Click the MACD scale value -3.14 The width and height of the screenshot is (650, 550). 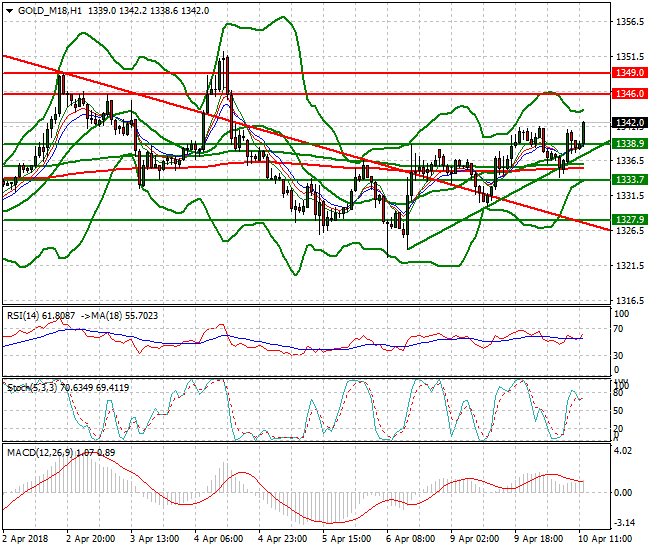point(623,523)
